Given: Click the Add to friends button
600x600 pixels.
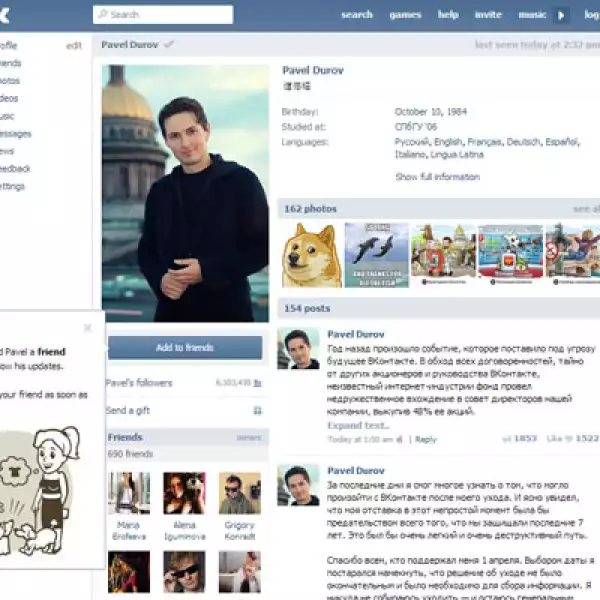Looking at the screenshot, I should [185, 347].
